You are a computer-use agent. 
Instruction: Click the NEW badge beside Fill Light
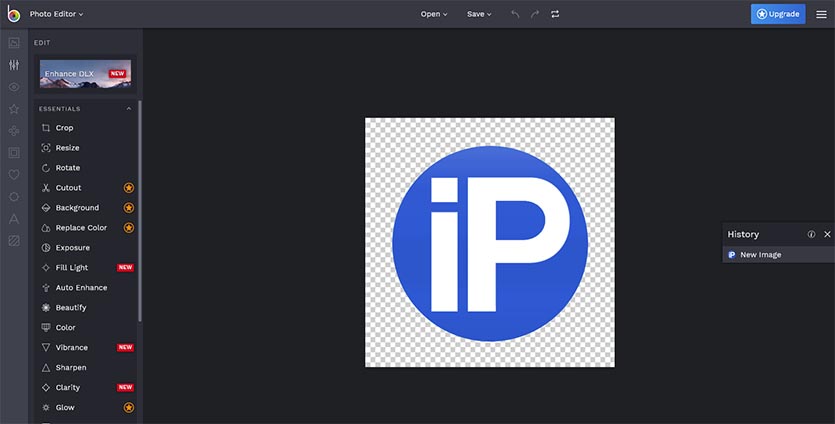(x=125, y=268)
